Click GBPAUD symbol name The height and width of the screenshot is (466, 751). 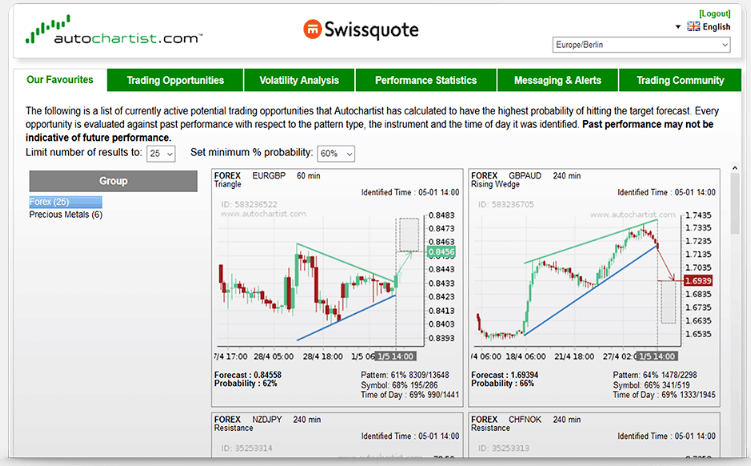pos(525,176)
